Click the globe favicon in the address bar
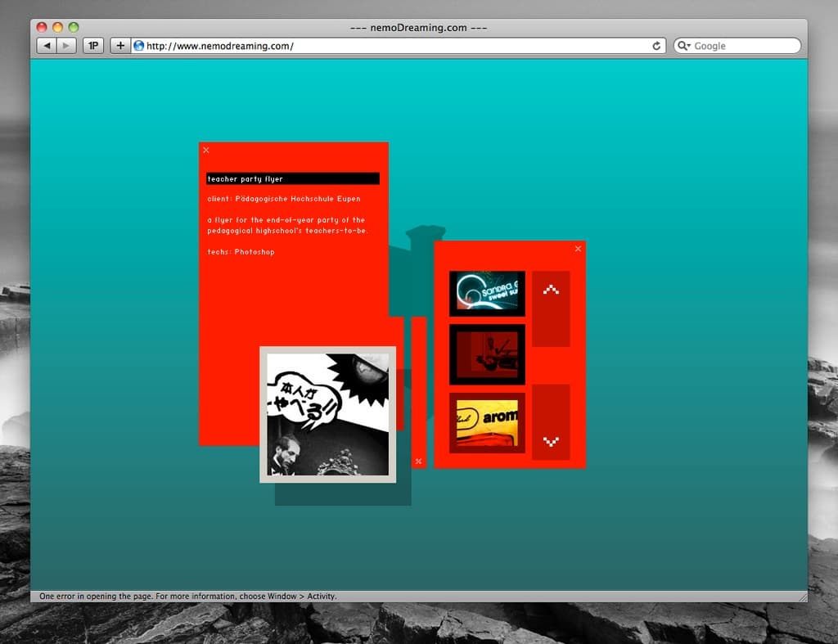The height and width of the screenshot is (644, 838). click(138, 46)
